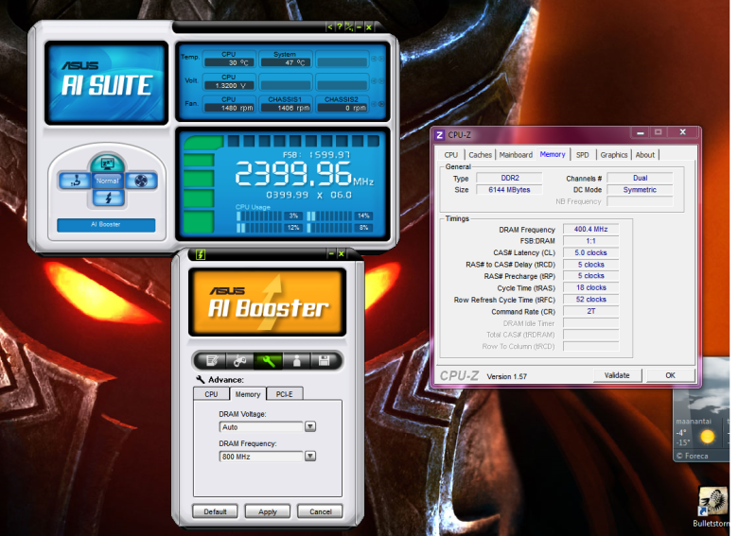The height and width of the screenshot is (536, 756).
Task: Click next arrow on Volt. row
Action: pos(381,81)
